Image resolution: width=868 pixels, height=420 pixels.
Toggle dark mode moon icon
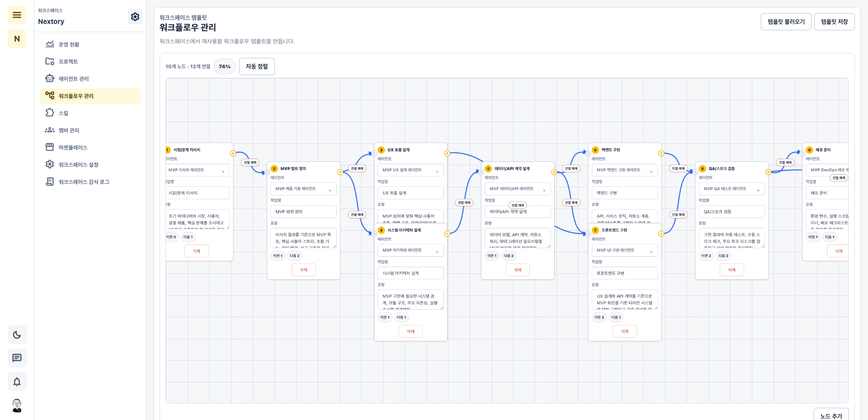tap(17, 335)
